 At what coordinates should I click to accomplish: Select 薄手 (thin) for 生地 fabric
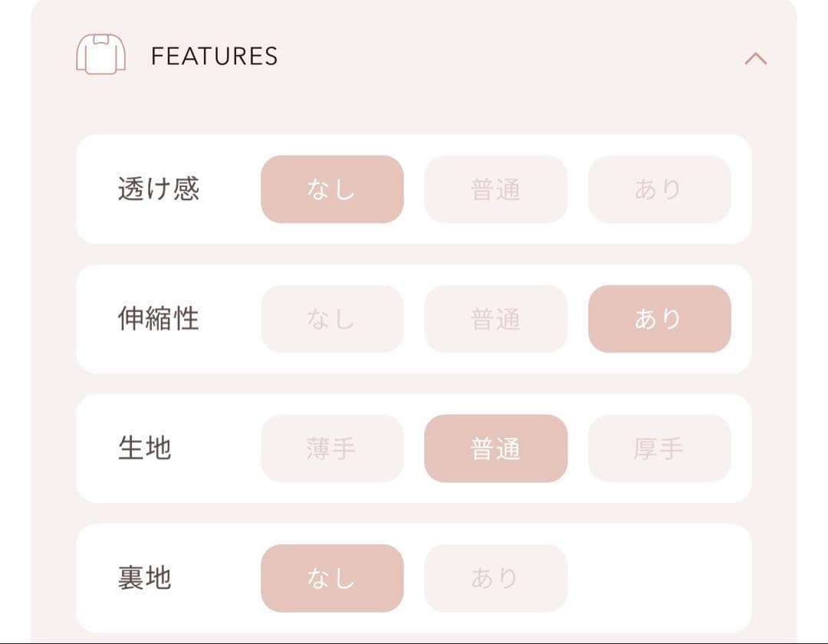[x=332, y=449]
